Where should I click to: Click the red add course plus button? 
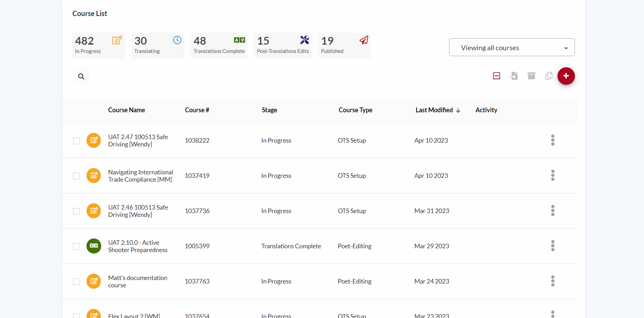566,76
